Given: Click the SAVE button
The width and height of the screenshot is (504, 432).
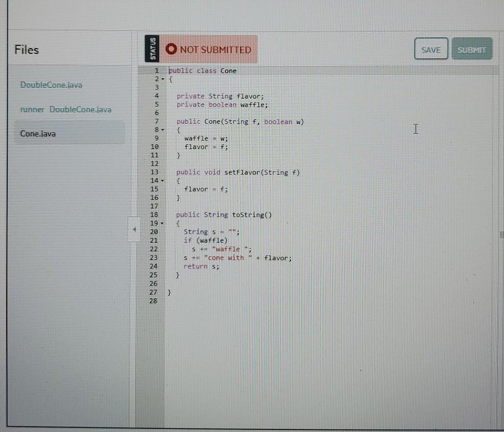Looking at the screenshot, I should tap(430, 49).
